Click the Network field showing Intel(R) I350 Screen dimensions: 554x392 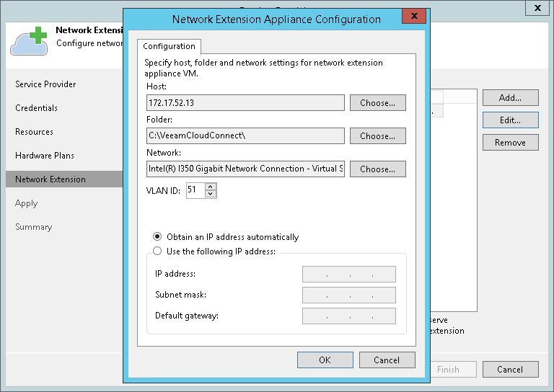[x=245, y=169]
